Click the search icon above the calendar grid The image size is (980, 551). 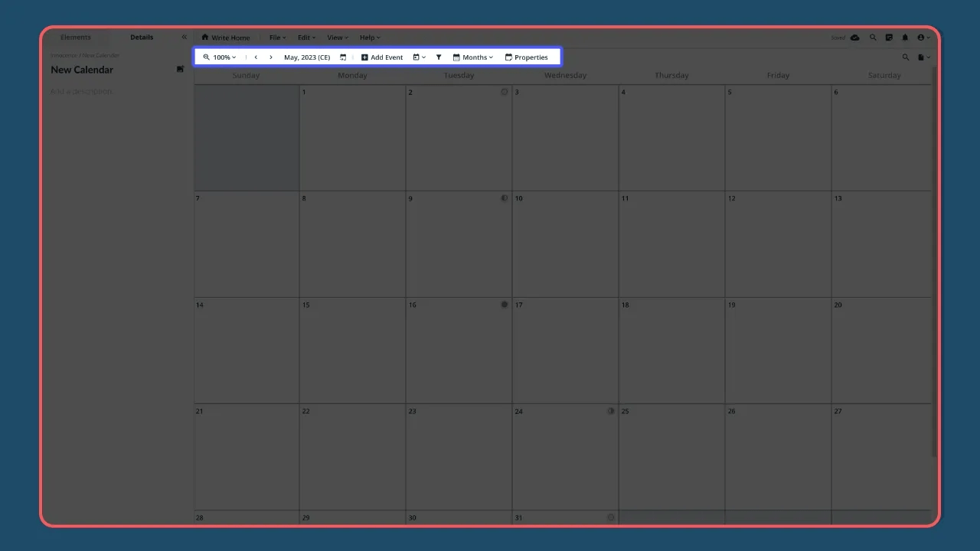click(905, 57)
